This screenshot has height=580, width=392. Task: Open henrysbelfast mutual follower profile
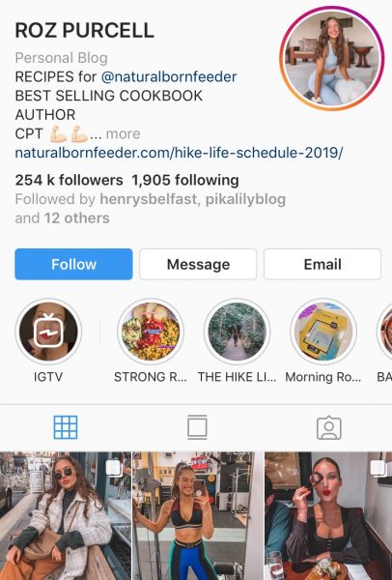[148, 199]
